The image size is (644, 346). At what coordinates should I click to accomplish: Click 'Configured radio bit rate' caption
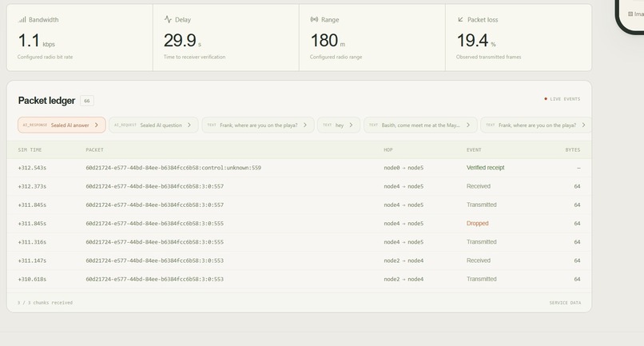pos(45,57)
